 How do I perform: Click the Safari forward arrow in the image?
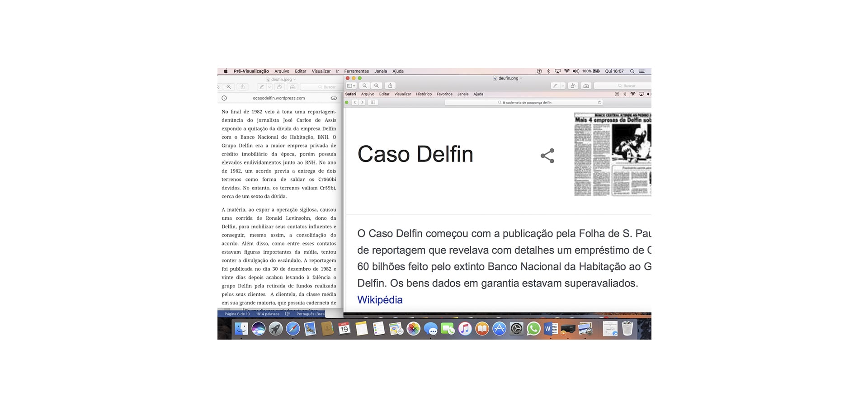pyautogui.click(x=362, y=103)
